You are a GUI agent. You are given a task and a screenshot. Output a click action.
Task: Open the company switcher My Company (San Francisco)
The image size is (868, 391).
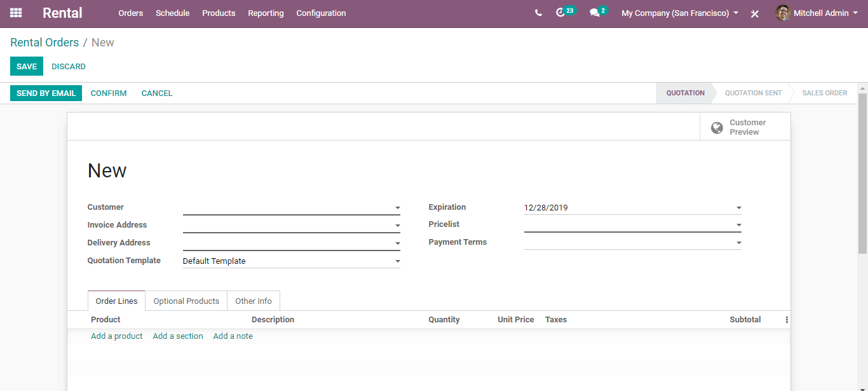[680, 13]
